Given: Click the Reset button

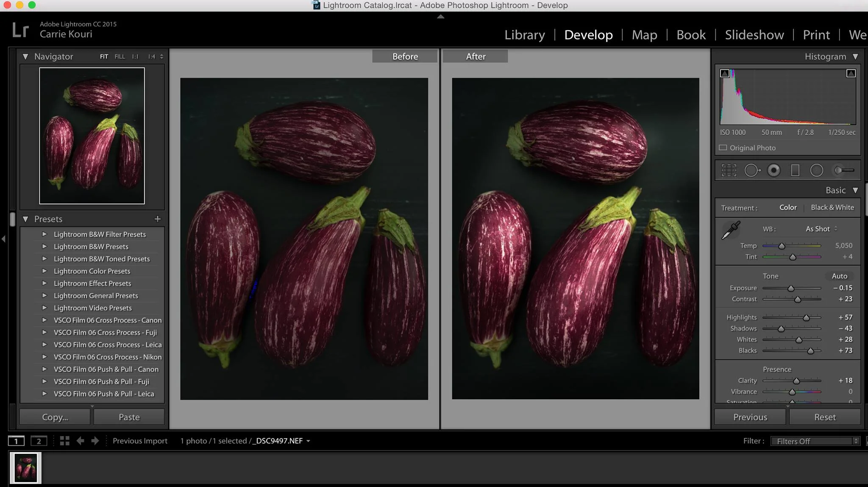Looking at the screenshot, I should tap(824, 417).
